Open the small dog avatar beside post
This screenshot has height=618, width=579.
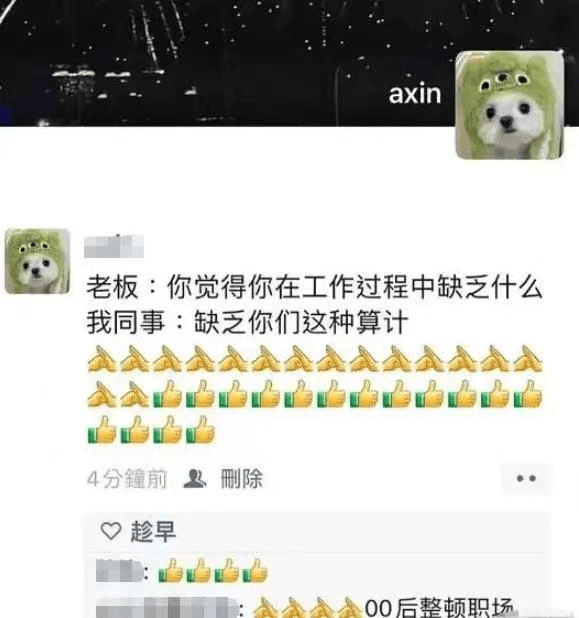[x=37, y=261]
